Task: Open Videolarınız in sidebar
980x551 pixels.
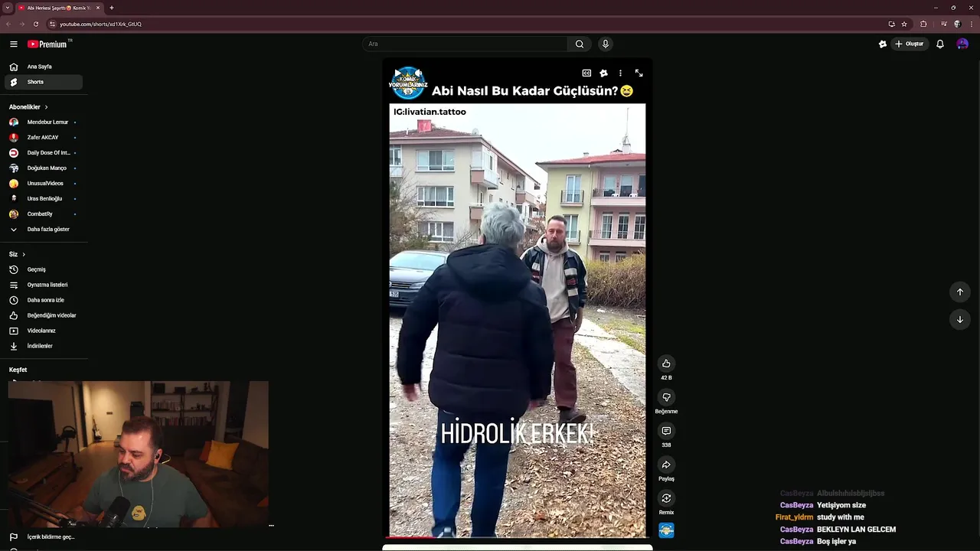Action: 44,331
